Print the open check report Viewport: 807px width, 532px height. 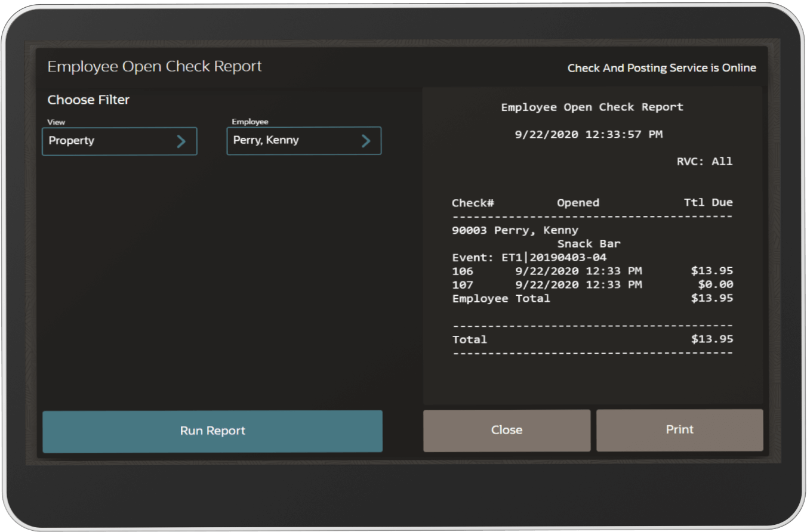(x=679, y=430)
